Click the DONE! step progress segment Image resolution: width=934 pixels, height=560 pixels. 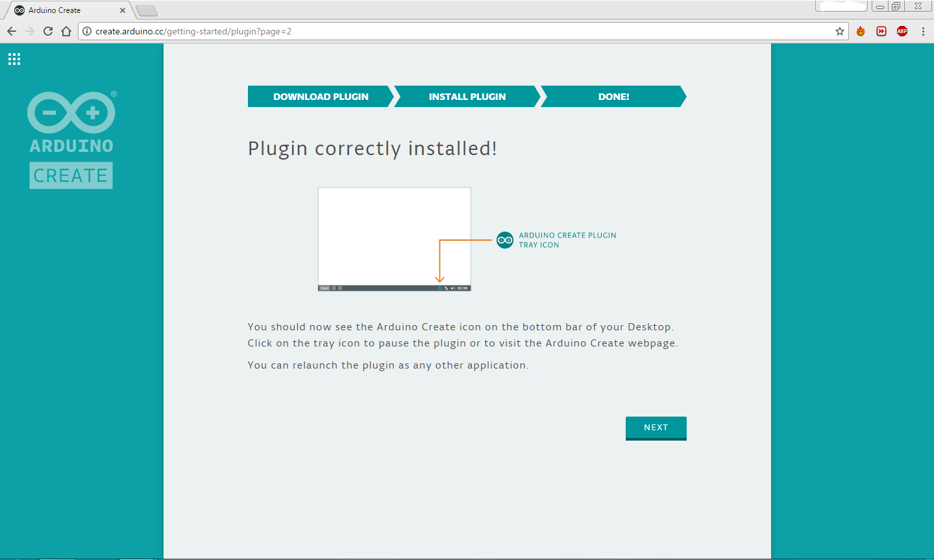pyautogui.click(x=613, y=96)
